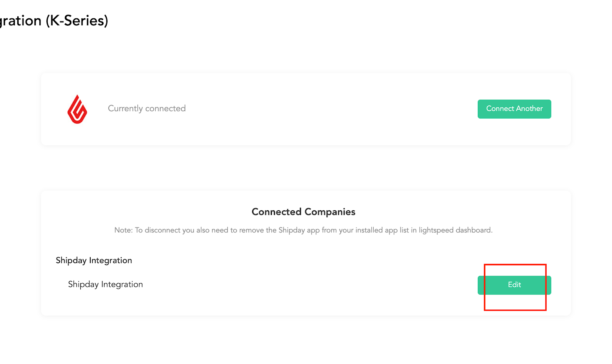
Task: Click the Shipday Integration group label
Action: (94, 260)
